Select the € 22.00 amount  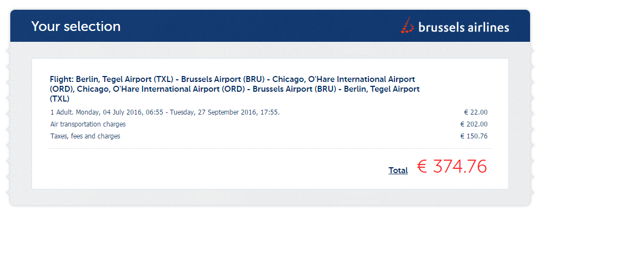point(476,112)
